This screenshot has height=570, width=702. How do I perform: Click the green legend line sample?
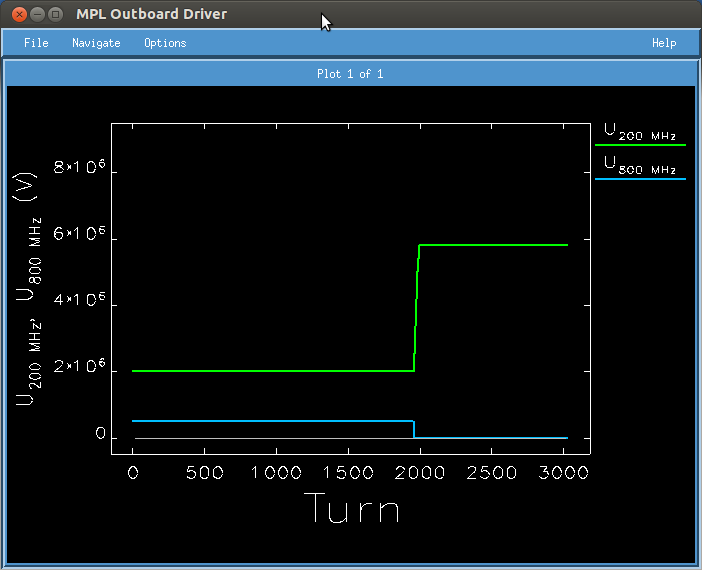tap(640, 146)
